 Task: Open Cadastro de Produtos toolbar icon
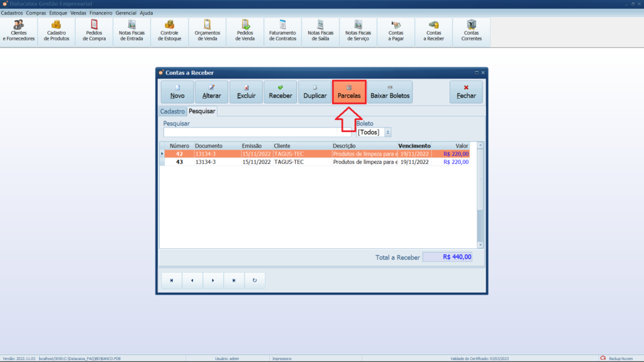point(56,31)
